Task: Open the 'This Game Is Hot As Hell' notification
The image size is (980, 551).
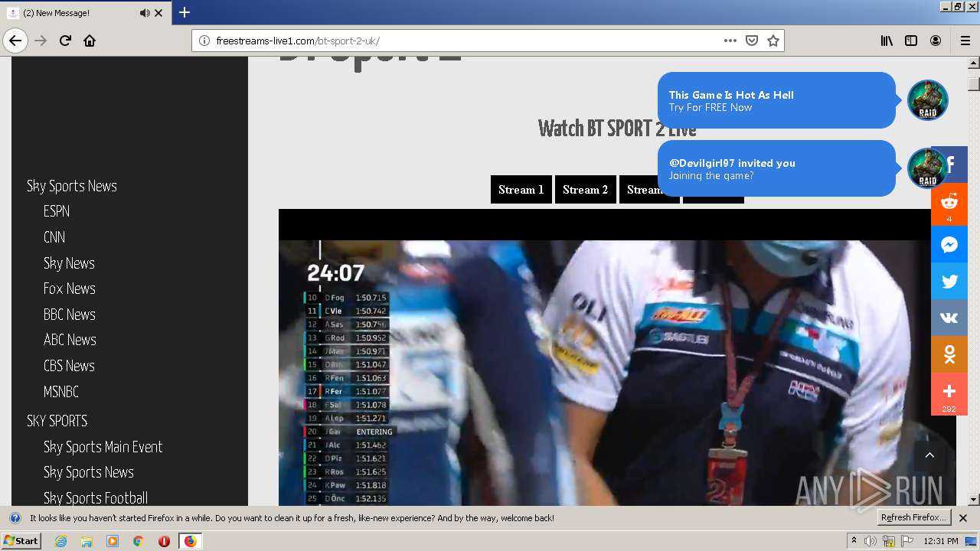Action: point(776,100)
